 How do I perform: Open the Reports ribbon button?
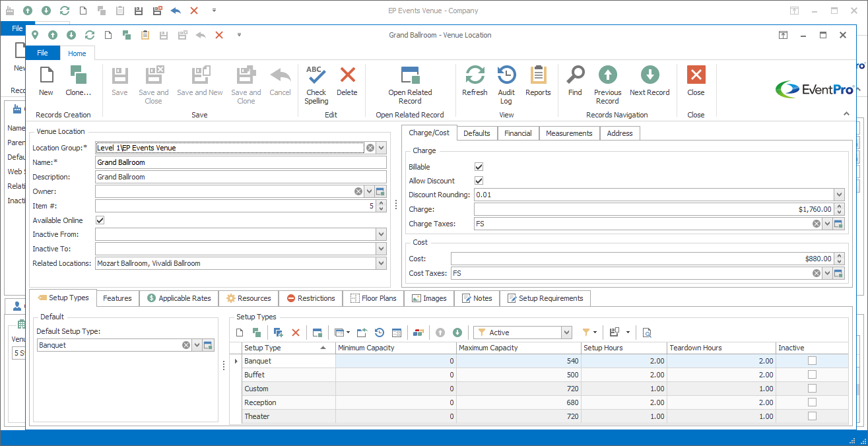538,82
